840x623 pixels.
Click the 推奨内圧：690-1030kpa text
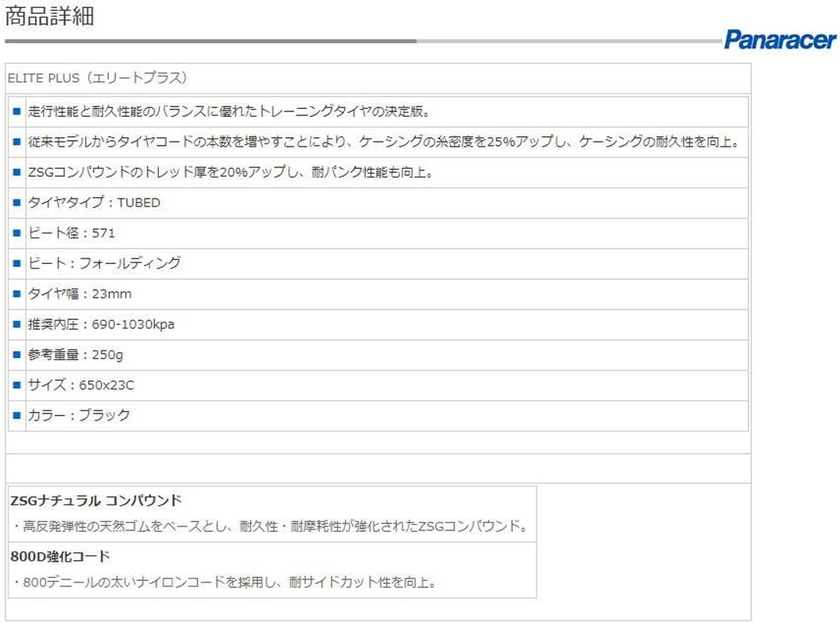101,325
